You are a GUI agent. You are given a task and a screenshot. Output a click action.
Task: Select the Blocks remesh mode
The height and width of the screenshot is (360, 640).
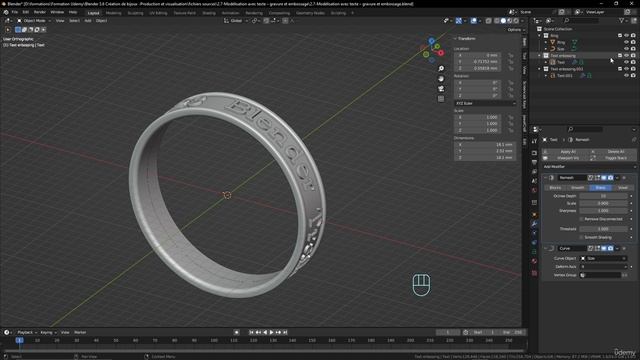point(555,188)
